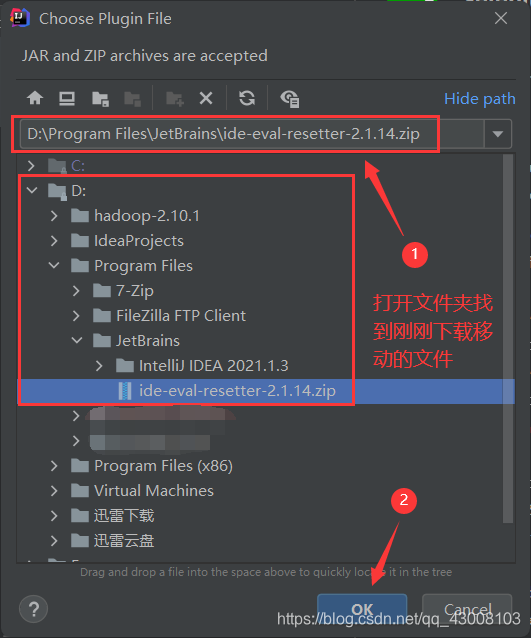Expand the hadoop-2.10.1 folder
The image size is (531, 638).
pos(54,216)
